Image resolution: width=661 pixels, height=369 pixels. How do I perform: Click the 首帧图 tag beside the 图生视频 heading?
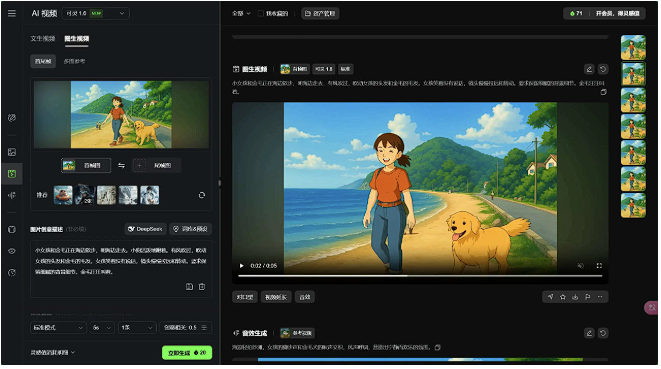295,69
